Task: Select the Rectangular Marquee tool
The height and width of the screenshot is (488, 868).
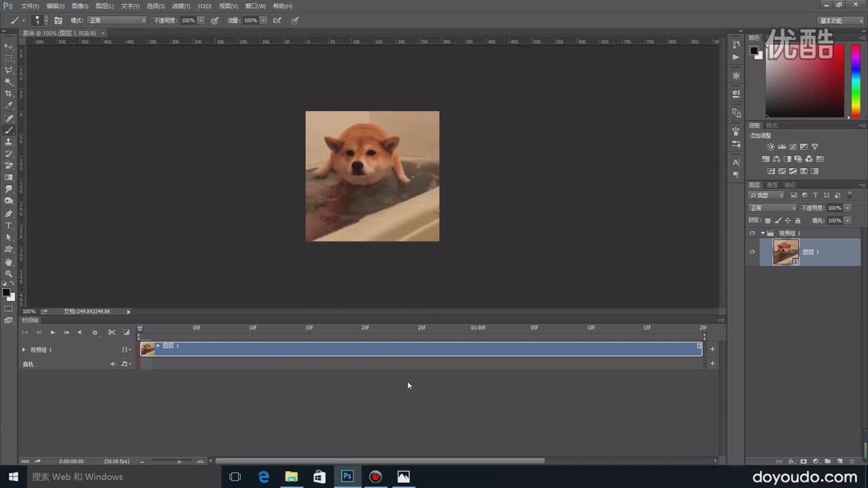Action: (x=9, y=58)
